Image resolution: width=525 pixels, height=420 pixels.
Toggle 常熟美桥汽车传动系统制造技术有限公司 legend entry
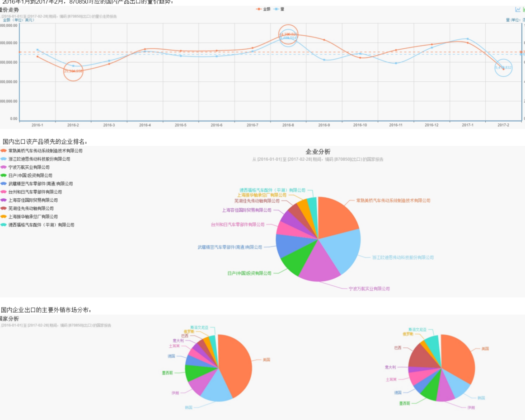42,151
